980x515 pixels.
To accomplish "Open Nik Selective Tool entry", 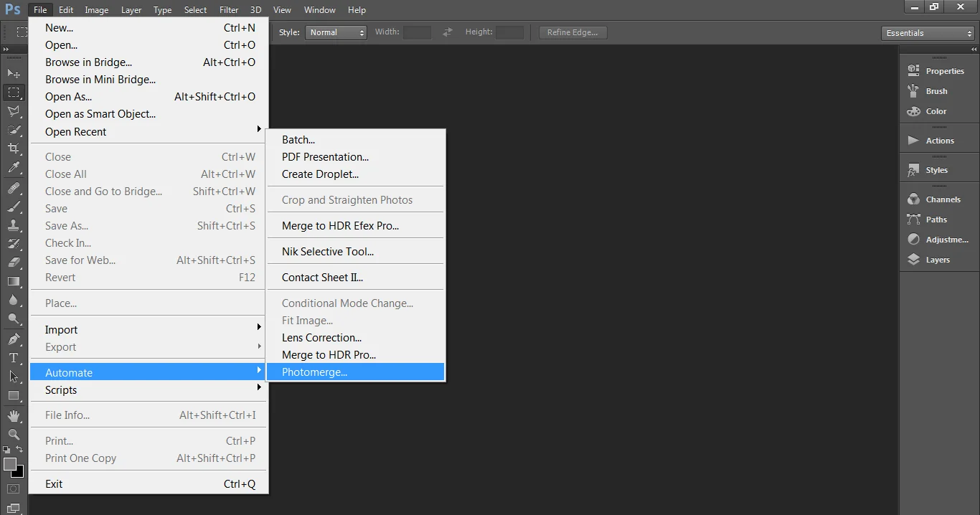I will [x=356, y=252].
